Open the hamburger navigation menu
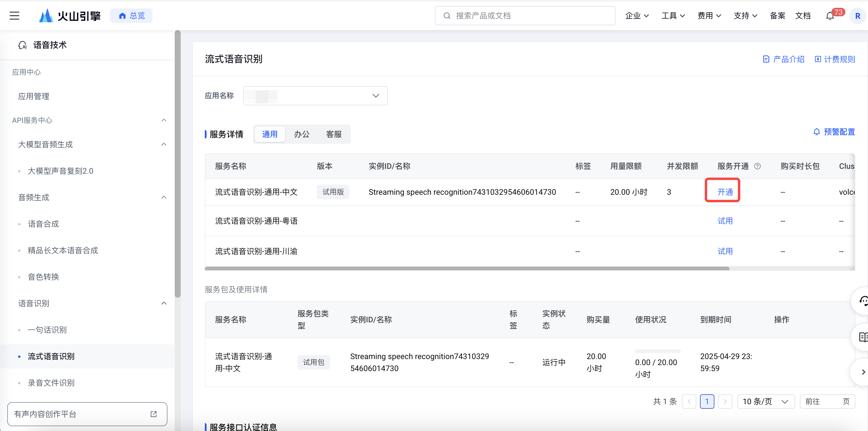This screenshot has width=868, height=431. pos(14,15)
